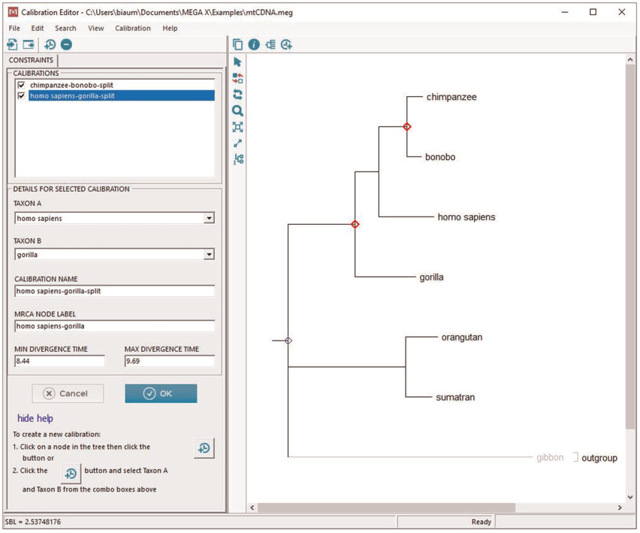Click the clock icon button in help step 1

pyautogui.click(x=204, y=448)
